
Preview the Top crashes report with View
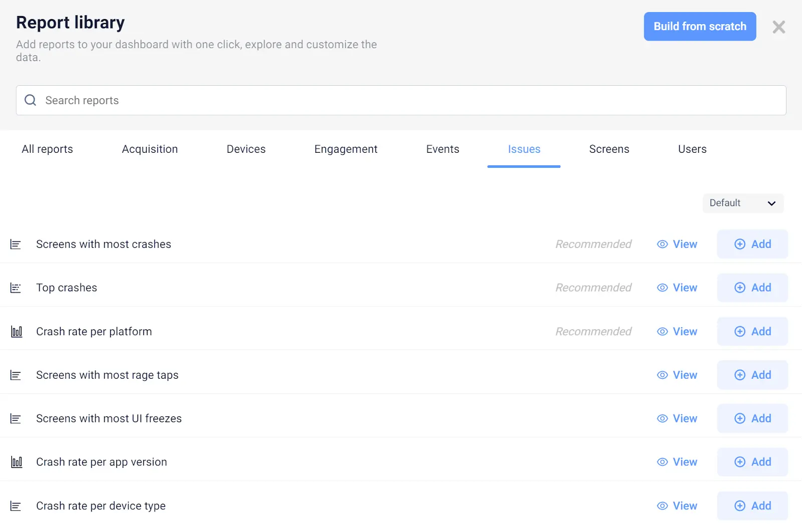click(677, 288)
